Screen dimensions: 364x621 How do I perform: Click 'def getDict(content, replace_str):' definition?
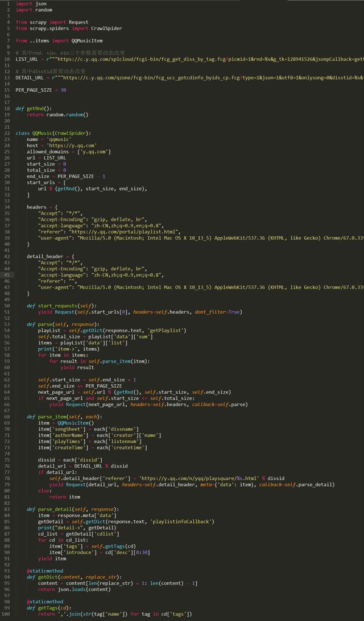(x=75, y=577)
